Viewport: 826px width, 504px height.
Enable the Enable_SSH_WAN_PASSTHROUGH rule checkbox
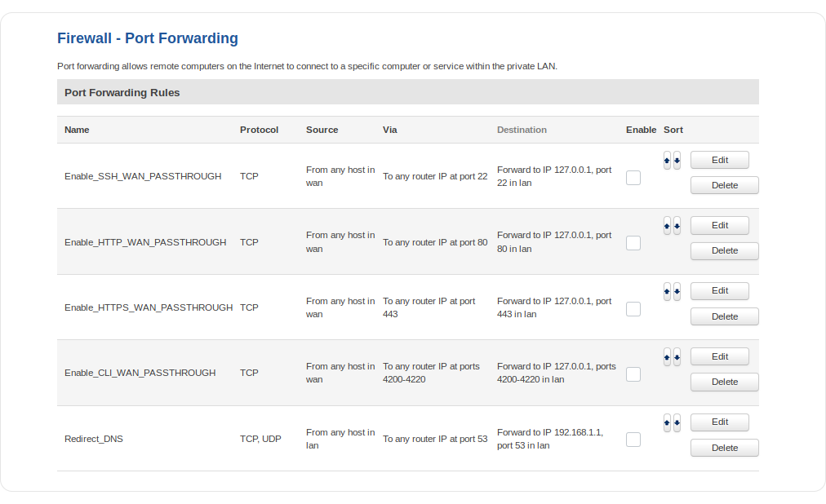(x=633, y=178)
